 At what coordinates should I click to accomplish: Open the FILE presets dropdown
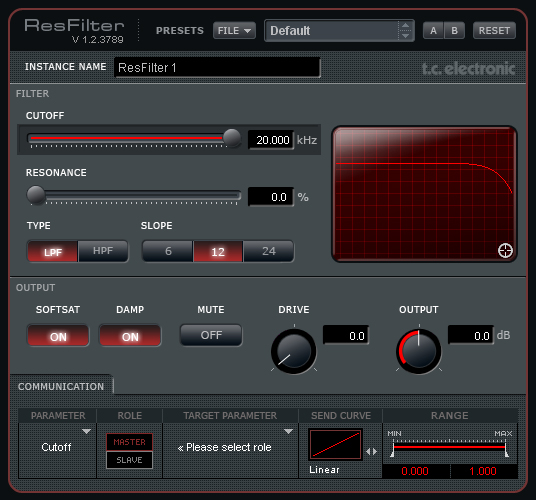(234, 30)
